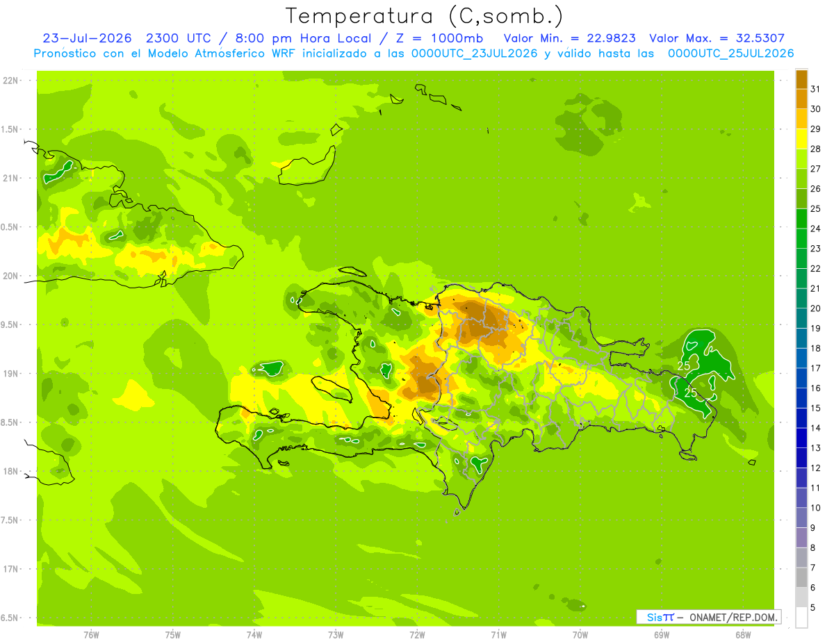Click legend value 28
This screenshot has width=834, height=644.
815,149
